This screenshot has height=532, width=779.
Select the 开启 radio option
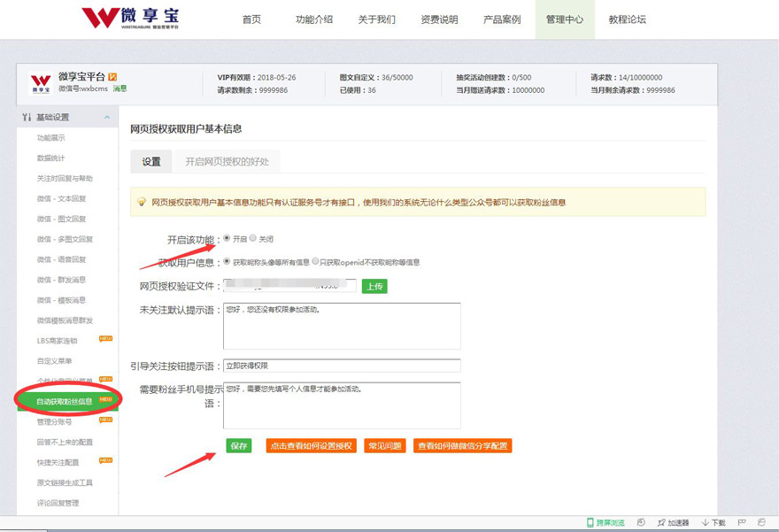[227, 238]
